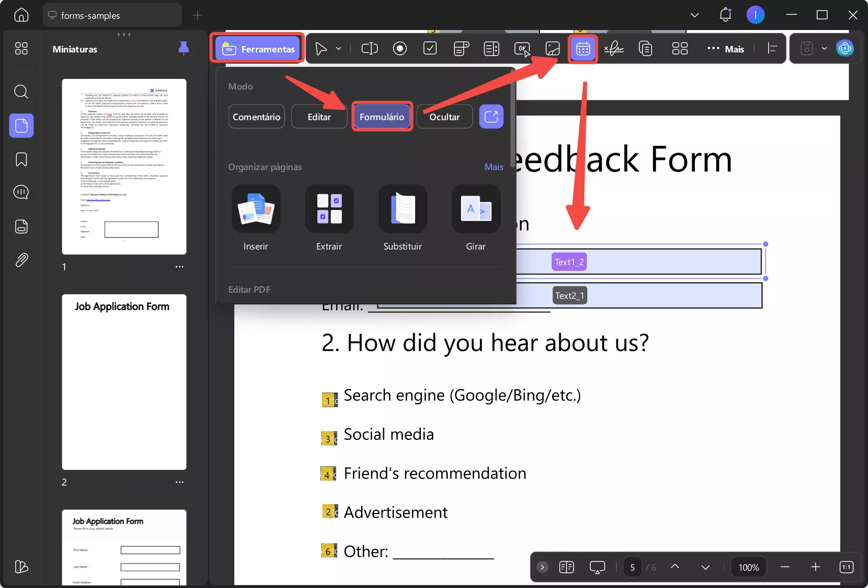Expand the save options dropdown arrow
868x588 pixels.
824,49
